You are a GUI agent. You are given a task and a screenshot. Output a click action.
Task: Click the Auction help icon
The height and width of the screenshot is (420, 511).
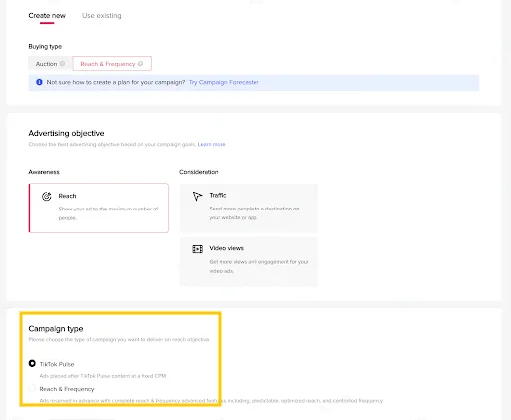click(x=62, y=64)
